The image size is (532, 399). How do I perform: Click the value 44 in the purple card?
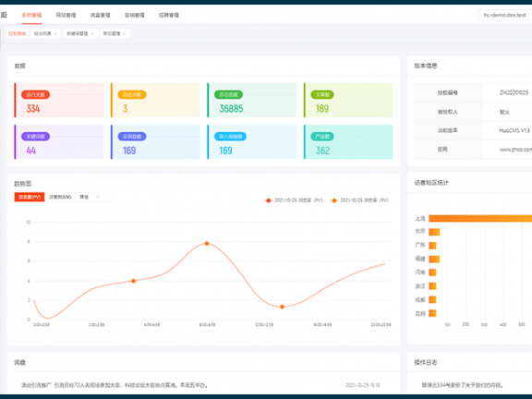(x=30, y=151)
